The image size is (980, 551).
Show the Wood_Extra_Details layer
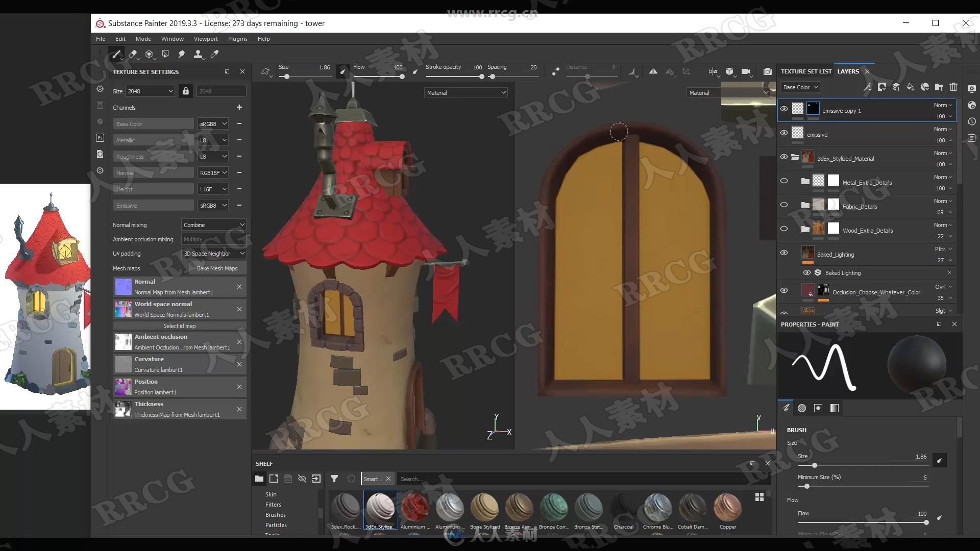click(x=784, y=229)
